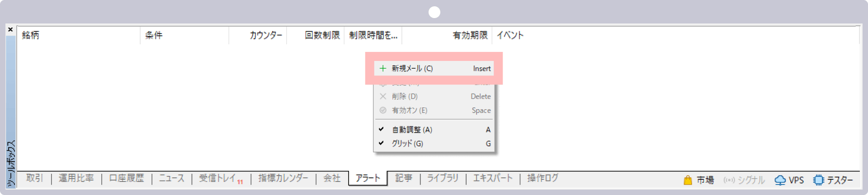Toggle グリッド (G) checkmark option
This screenshot has height=195, width=868.
(x=407, y=144)
